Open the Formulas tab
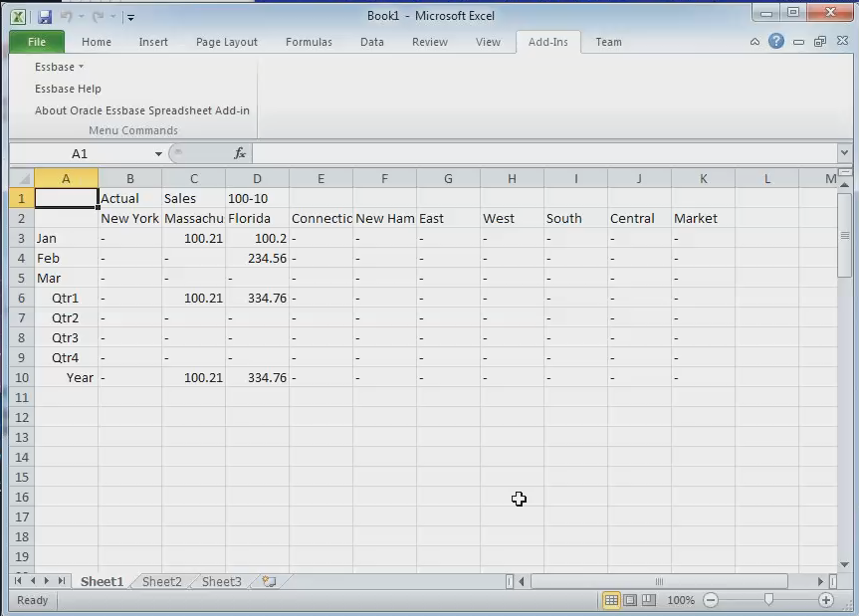The image size is (859, 616). [309, 42]
